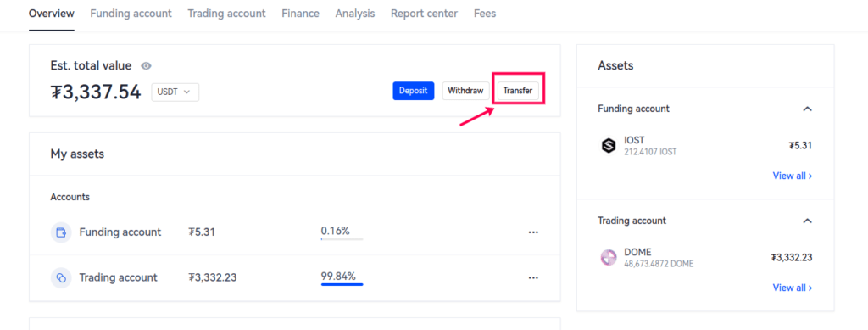The image size is (868, 330).
Task: Click the DOME token logo
Action: point(609,257)
